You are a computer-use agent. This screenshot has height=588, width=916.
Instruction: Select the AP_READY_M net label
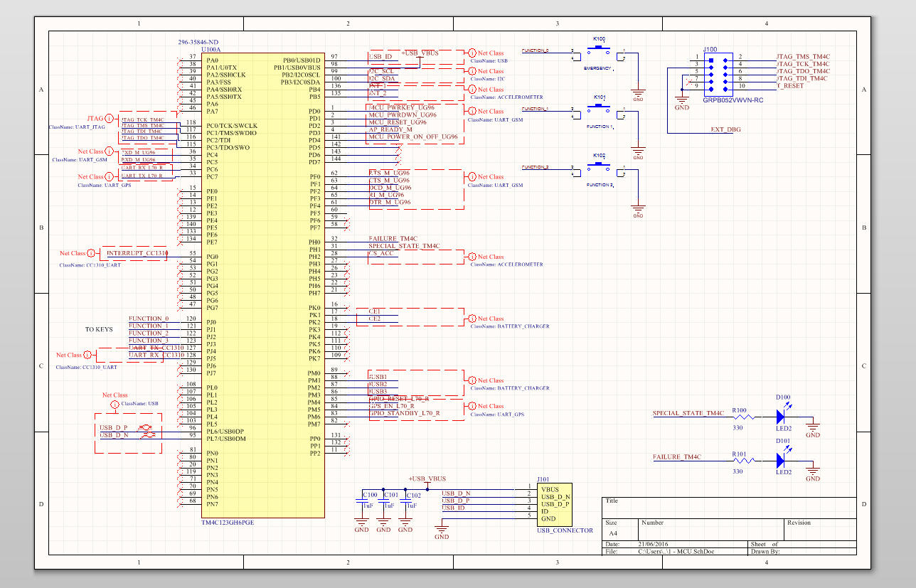(x=390, y=129)
